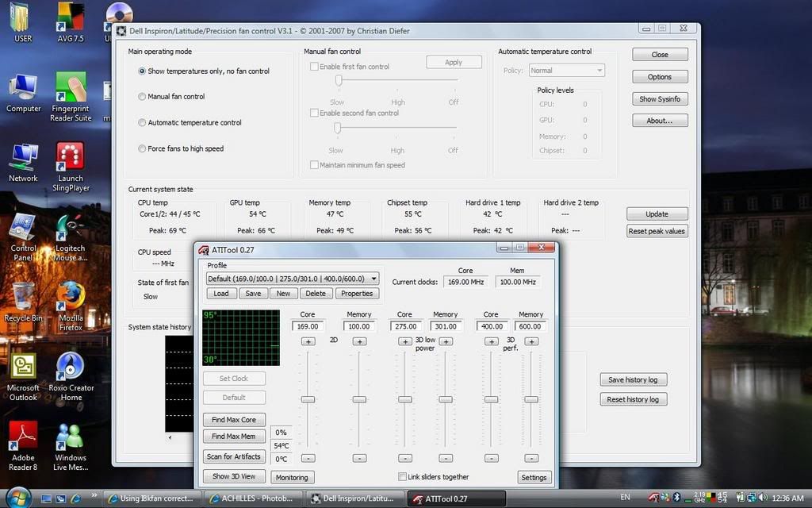Launch Adobe Reader 8 from the desktop

[x=23, y=447]
